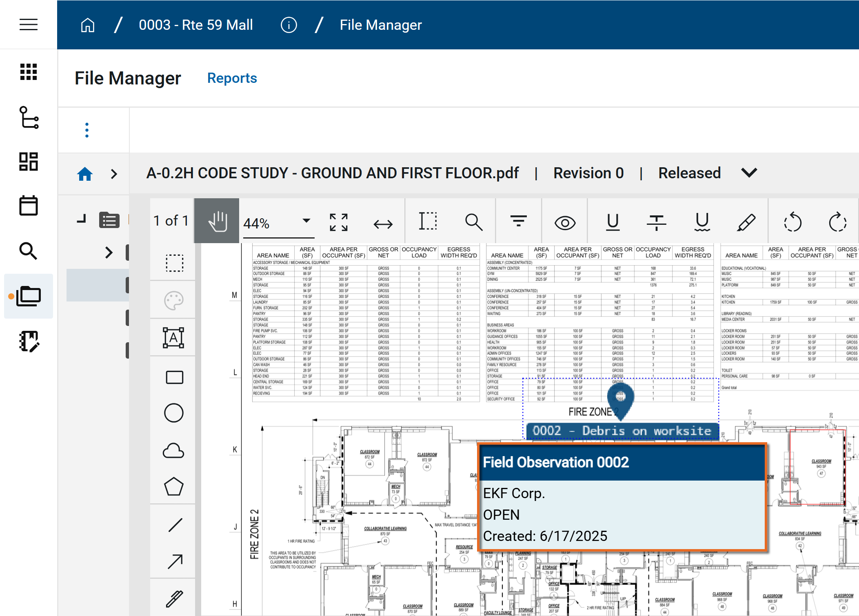
Task: Click the blue home folder breadcrumb button
Action: tap(85, 174)
